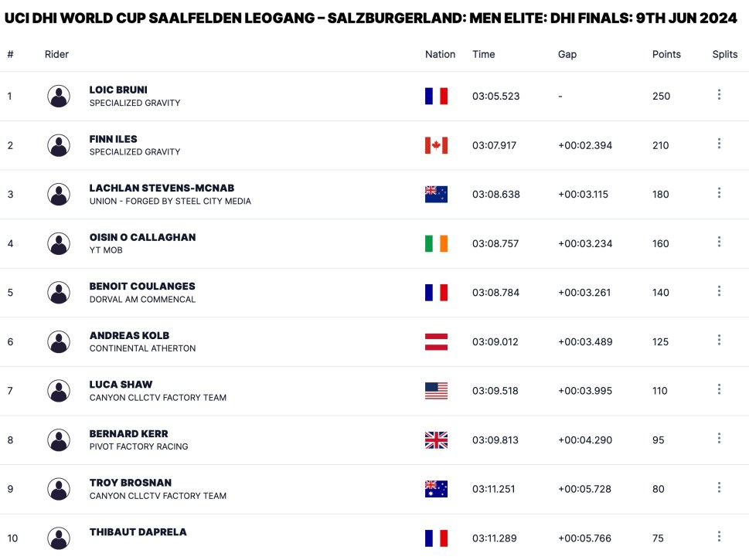Click the Time column header
The height and width of the screenshot is (560, 749).
pos(483,54)
